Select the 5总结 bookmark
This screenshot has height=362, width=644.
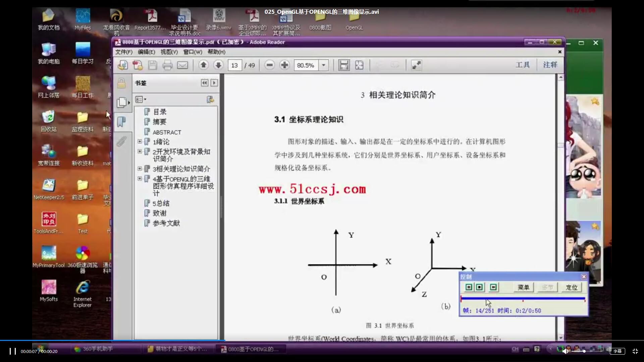[x=161, y=203]
